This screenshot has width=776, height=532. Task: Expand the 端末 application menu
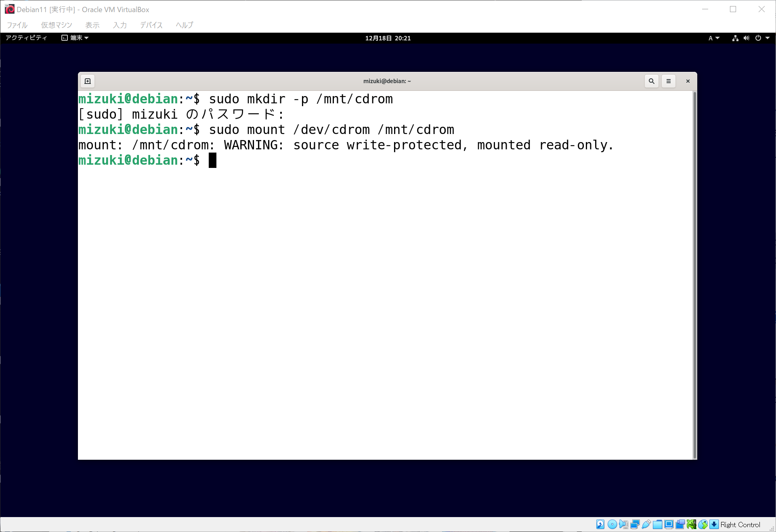click(75, 38)
